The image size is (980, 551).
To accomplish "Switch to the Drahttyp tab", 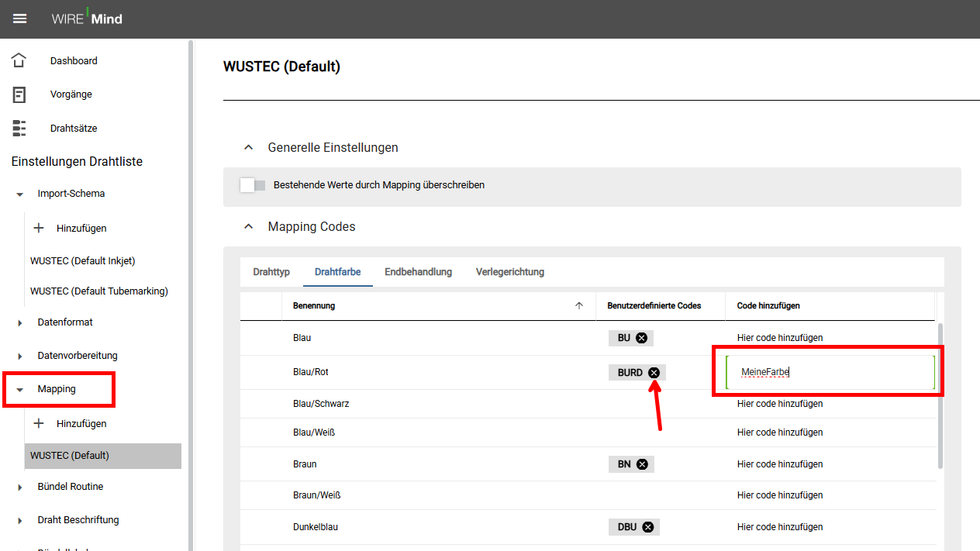I will tap(271, 272).
